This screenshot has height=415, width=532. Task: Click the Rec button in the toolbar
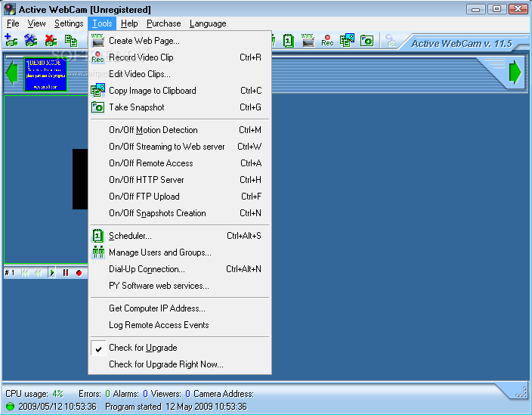click(x=327, y=40)
